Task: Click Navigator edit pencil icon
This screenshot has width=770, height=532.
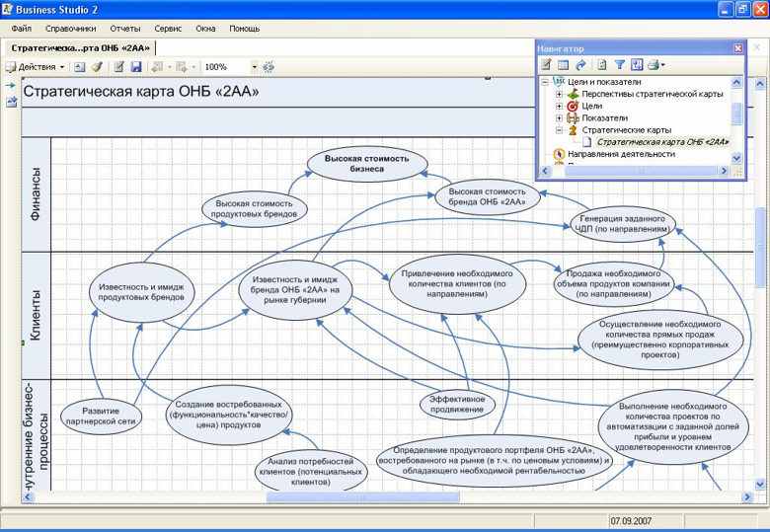Action: [x=546, y=64]
